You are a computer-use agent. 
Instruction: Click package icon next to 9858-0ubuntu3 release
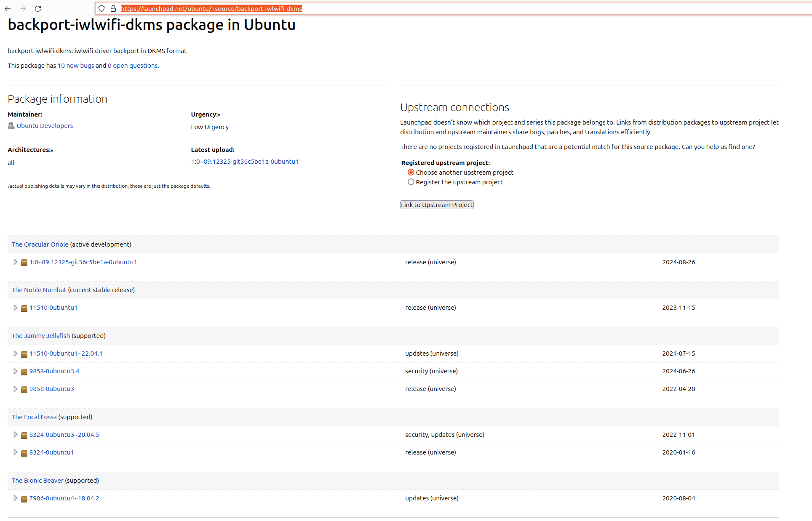point(24,389)
